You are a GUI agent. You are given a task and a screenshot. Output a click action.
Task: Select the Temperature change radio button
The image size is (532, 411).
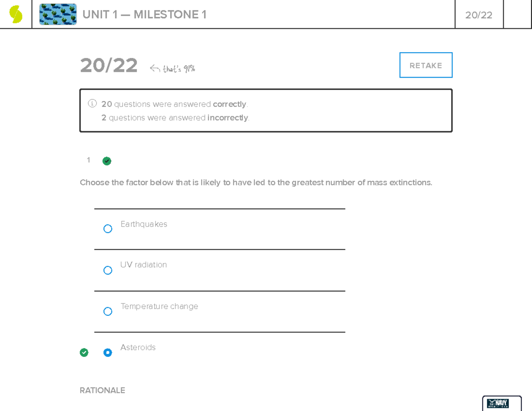(108, 311)
